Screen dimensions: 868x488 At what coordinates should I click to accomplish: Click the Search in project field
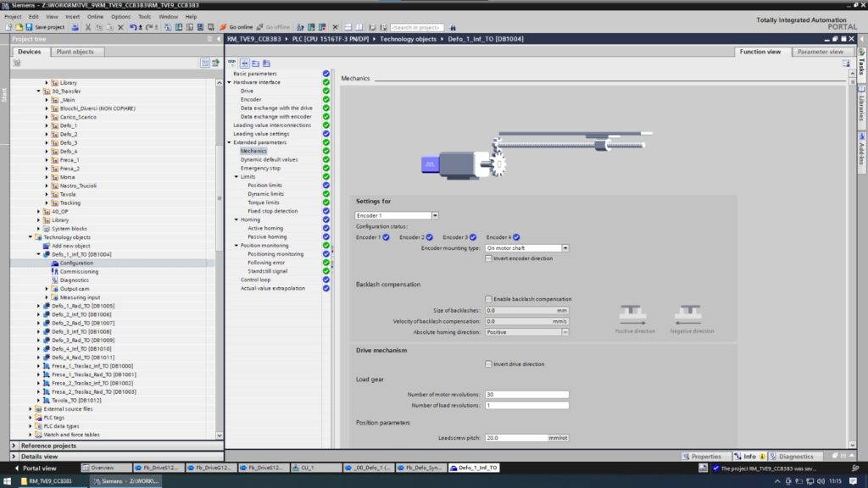(x=417, y=27)
